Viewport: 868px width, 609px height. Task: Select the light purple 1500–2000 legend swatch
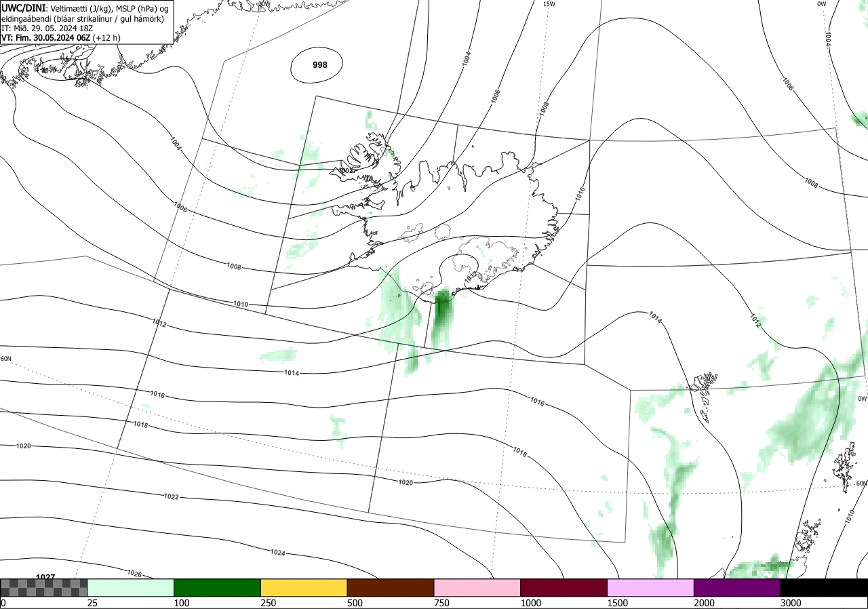651,587
